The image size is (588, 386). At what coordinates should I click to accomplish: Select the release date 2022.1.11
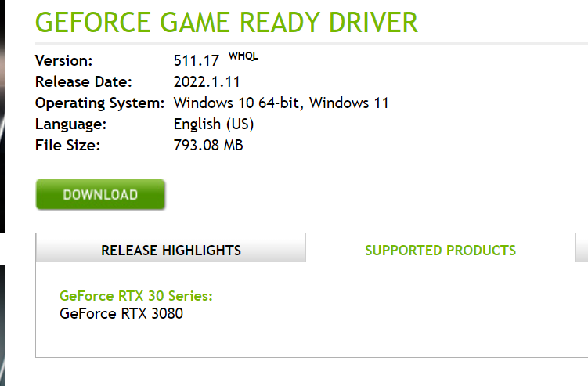point(207,81)
